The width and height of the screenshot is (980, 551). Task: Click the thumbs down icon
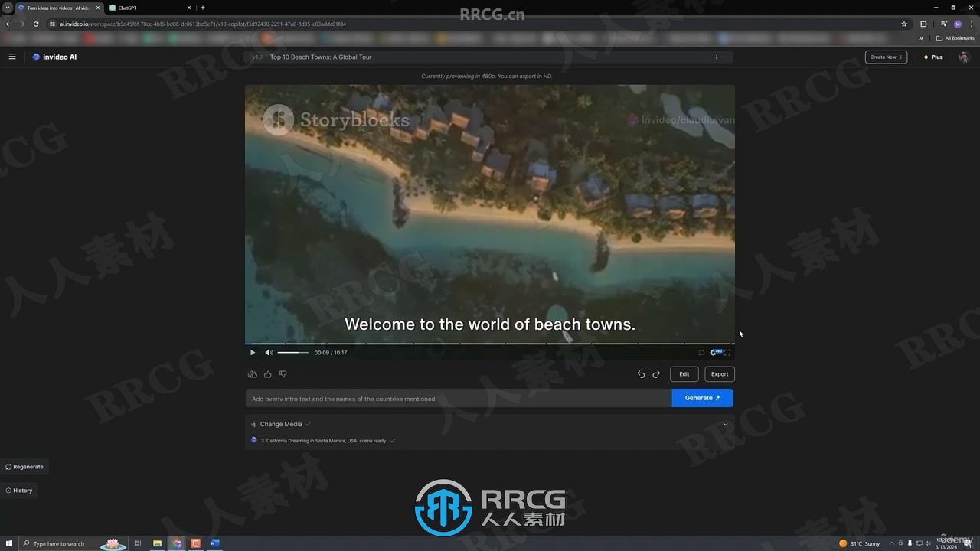pyautogui.click(x=283, y=374)
